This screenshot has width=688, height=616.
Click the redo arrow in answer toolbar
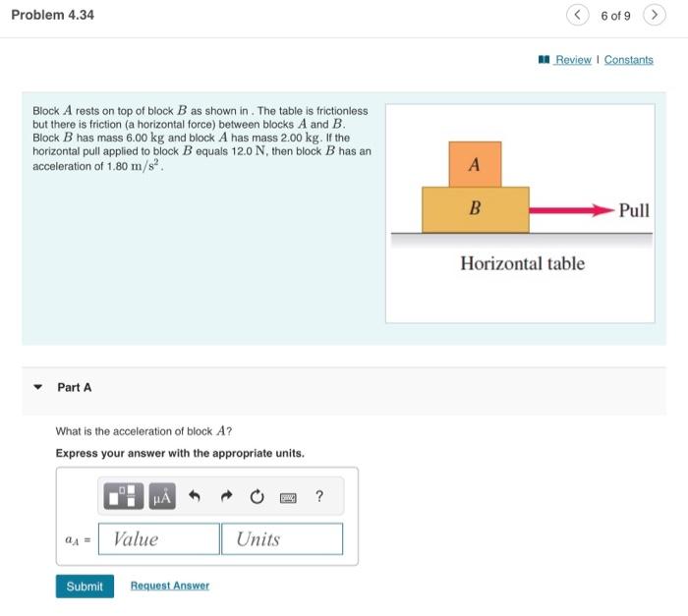[226, 496]
